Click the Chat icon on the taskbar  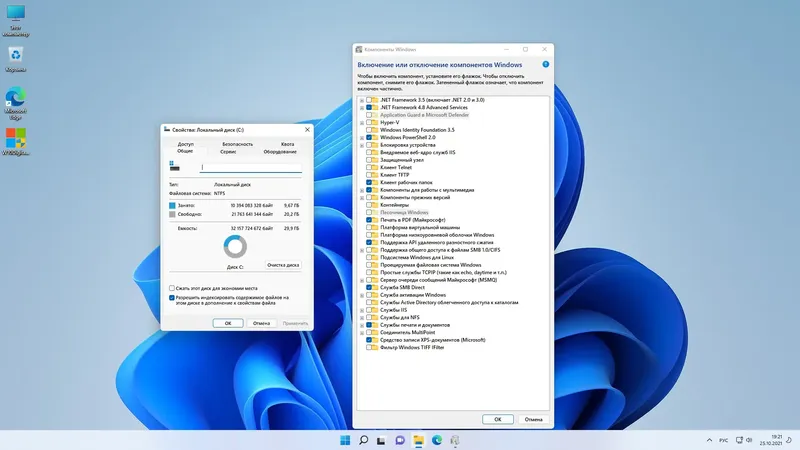pos(400,440)
